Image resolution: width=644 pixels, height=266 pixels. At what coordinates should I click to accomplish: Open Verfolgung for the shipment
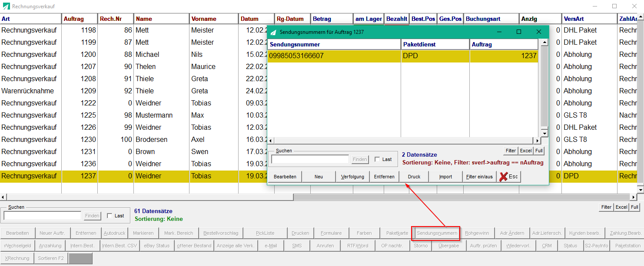352,177
